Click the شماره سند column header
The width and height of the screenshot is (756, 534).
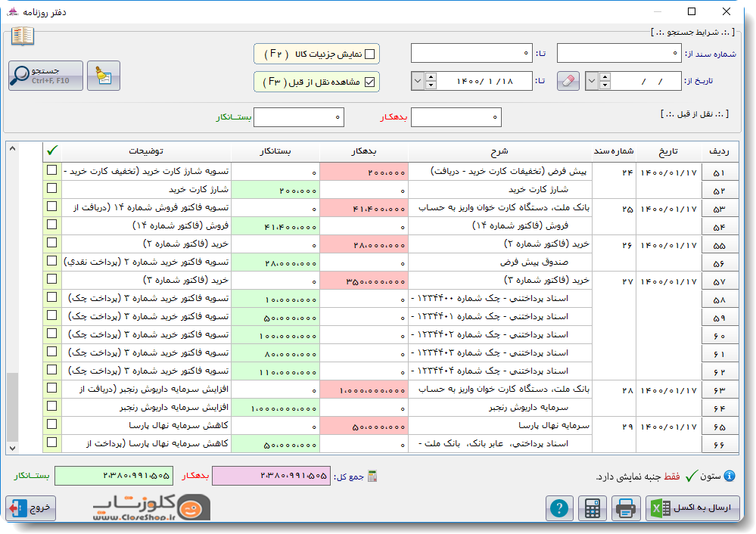coord(614,151)
